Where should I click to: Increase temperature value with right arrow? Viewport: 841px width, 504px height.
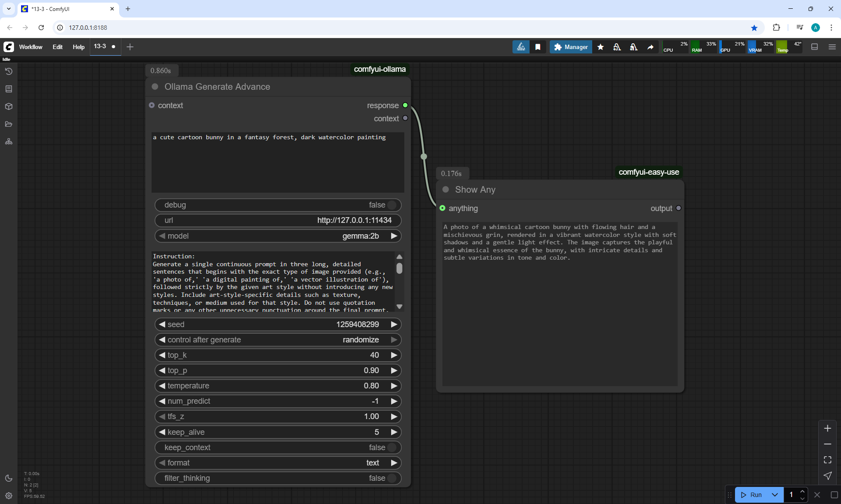[x=394, y=386]
